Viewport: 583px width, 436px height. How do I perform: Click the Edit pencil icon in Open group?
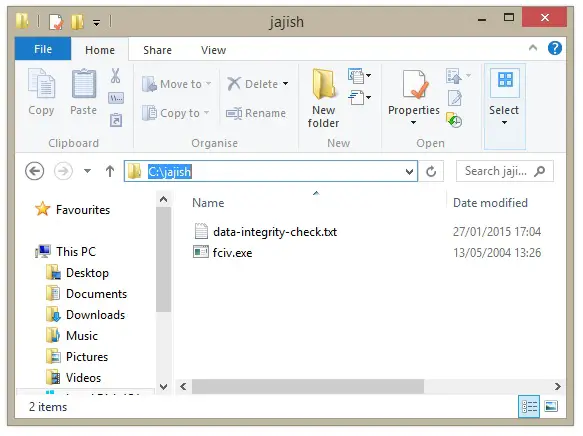[455, 98]
